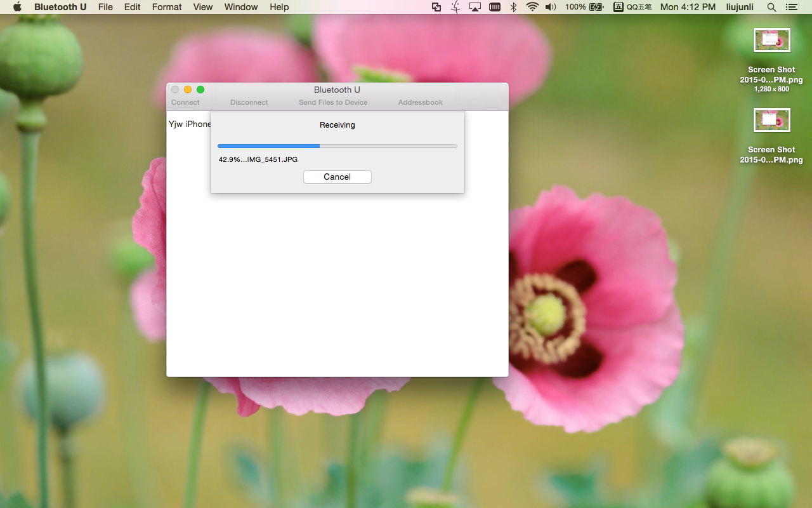Cancel the file receiving transfer
812x508 pixels.
click(x=337, y=177)
